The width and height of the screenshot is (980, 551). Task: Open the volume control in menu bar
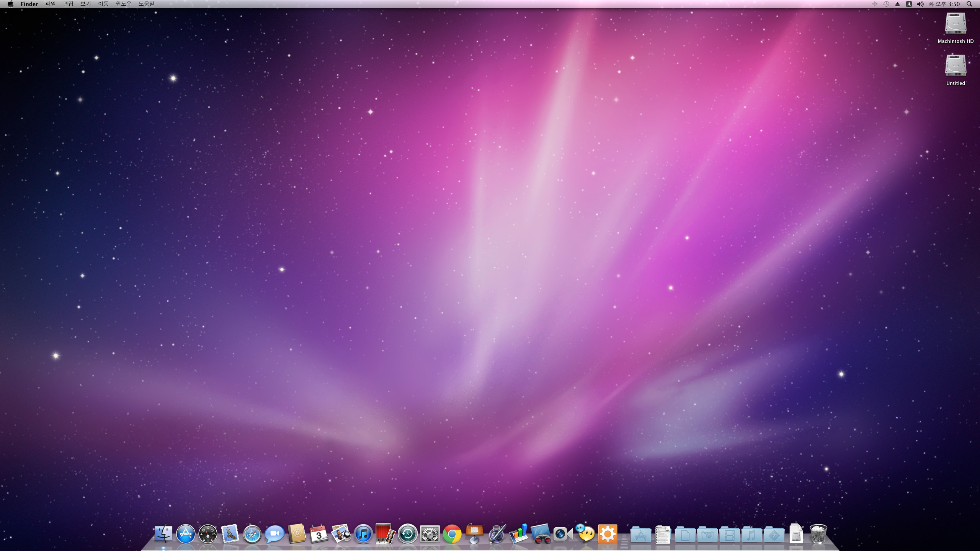click(x=920, y=4)
